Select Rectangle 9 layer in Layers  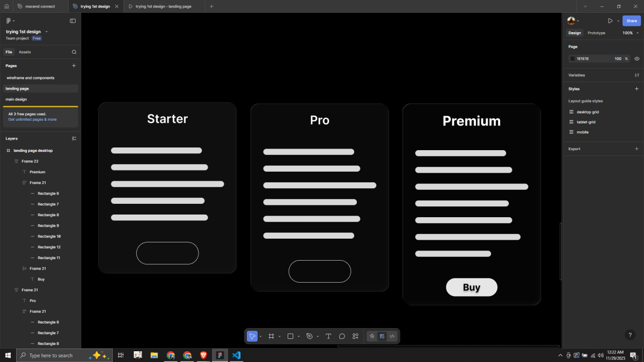tap(48, 226)
